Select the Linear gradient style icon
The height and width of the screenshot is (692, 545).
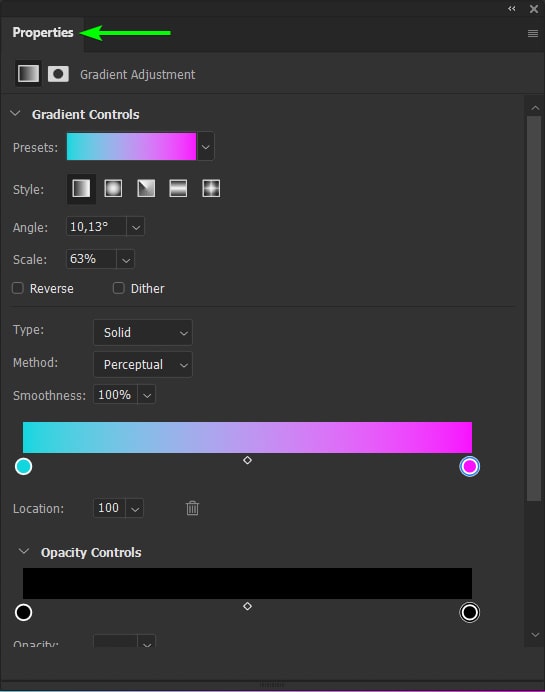coord(81,188)
